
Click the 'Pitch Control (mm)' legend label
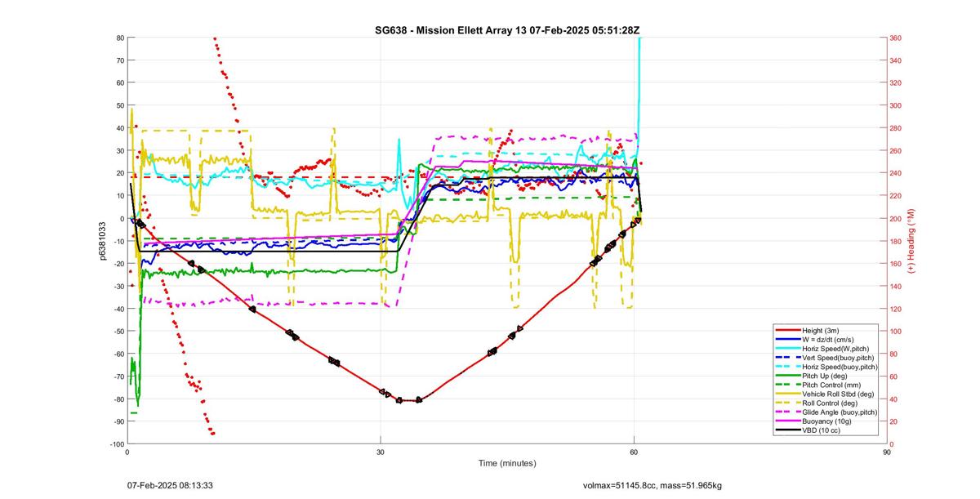pyautogui.click(x=832, y=385)
